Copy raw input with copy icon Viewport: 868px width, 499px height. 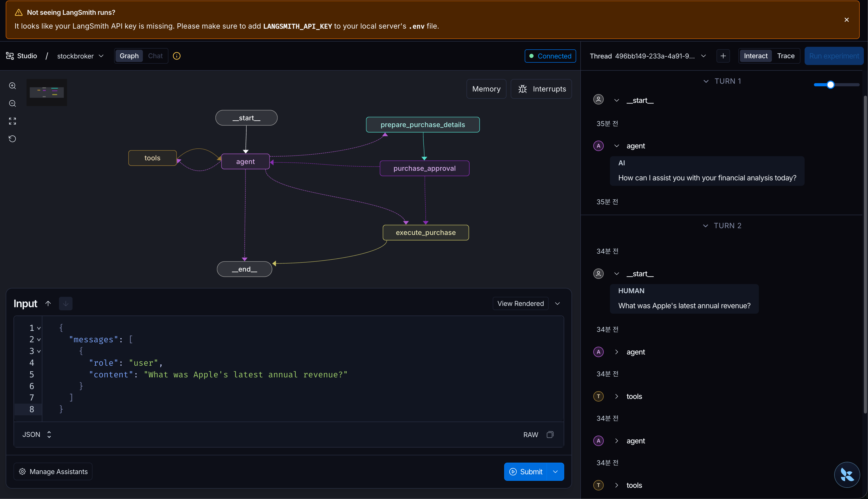click(x=550, y=435)
